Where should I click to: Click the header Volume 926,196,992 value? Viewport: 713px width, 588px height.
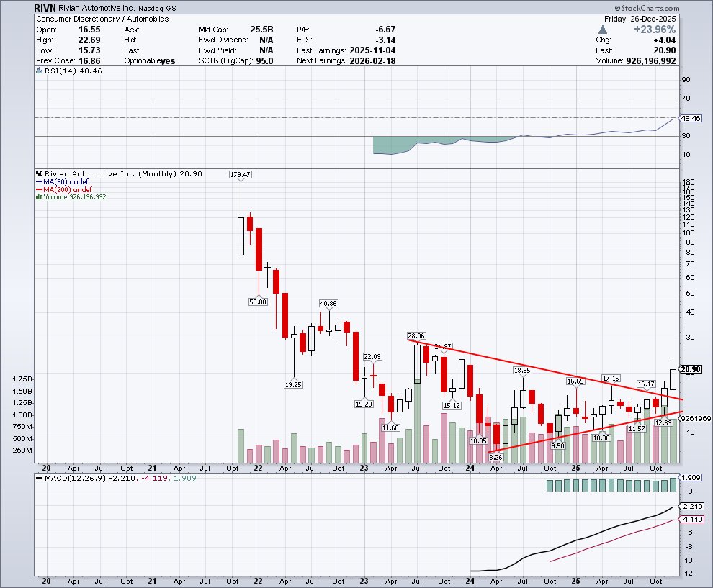tap(651, 61)
